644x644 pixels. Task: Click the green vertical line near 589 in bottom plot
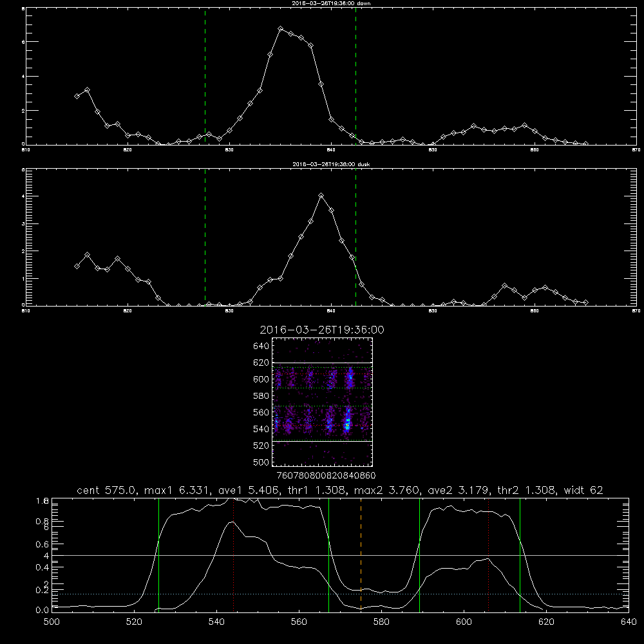[419, 554]
